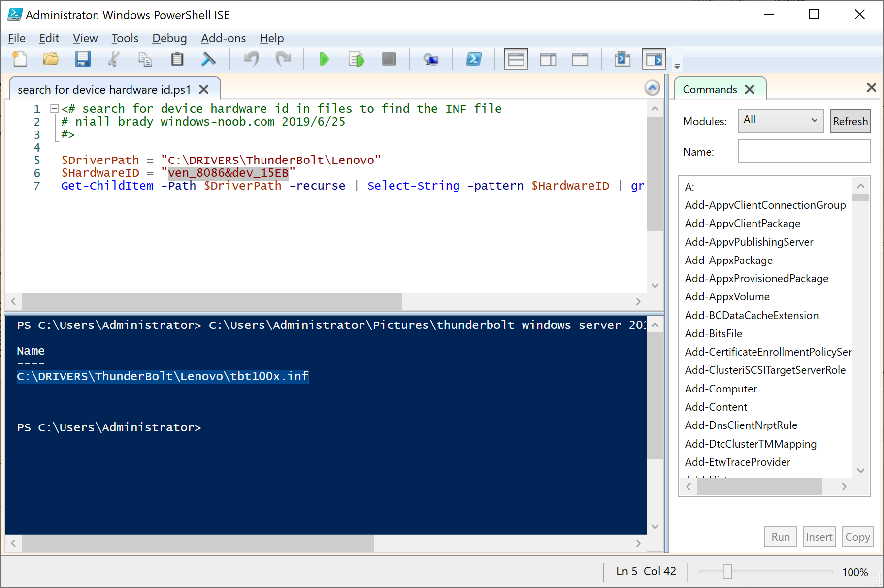Click console horizontal scrollbar left arrow
Screen dimensions: 884x588
(13, 543)
